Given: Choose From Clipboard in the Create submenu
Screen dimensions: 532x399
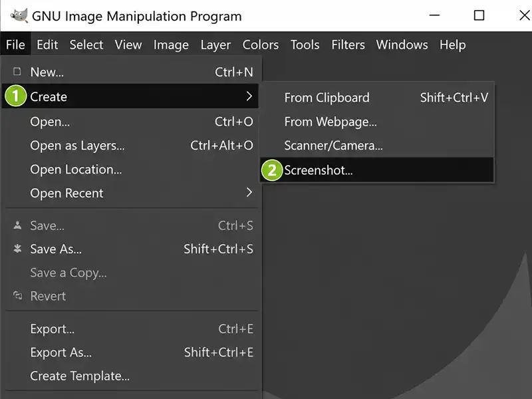Looking at the screenshot, I should coord(377,98).
